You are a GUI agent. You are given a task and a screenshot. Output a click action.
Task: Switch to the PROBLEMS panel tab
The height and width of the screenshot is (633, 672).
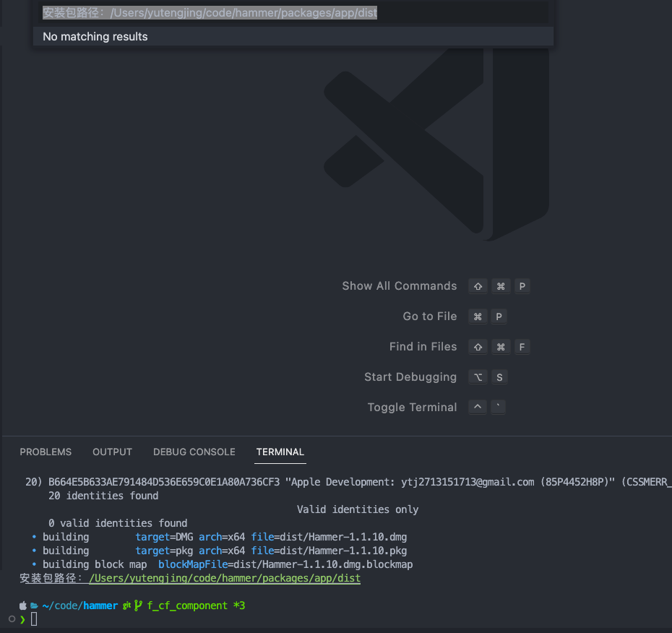tap(46, 452)
